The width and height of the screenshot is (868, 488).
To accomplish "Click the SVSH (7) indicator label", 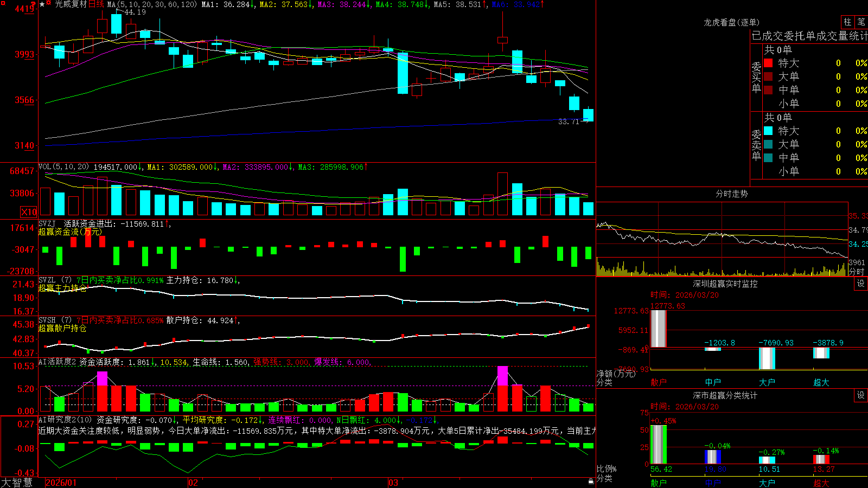I will coord(55,320).
